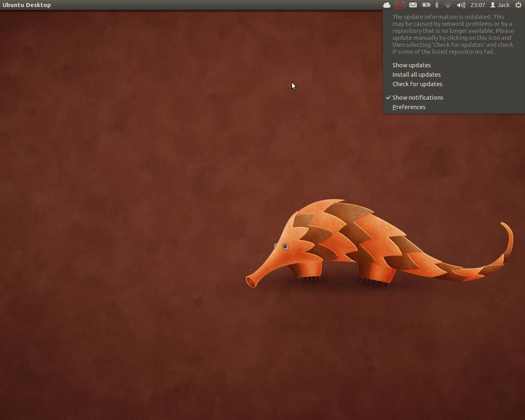Click the Ubuntu Desktop title in the panel

tap(27, 5)
